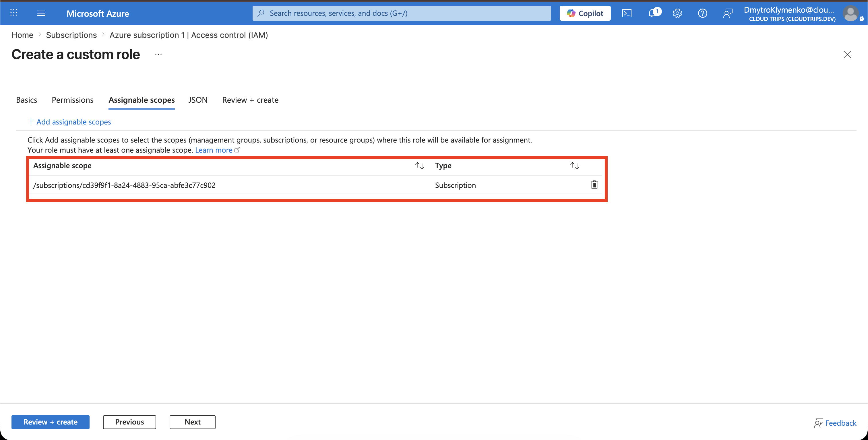The width and height of the screenshot is (868, 440).
Task: Click the DmytroKlymenko account name
Action: [x=789, y=10]
